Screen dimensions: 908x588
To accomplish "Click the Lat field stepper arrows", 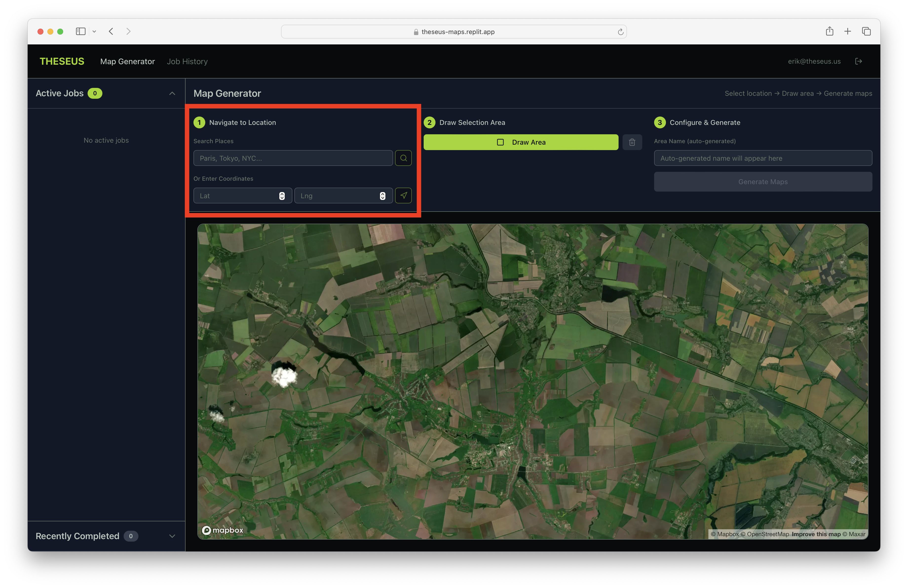I will 282,196.
